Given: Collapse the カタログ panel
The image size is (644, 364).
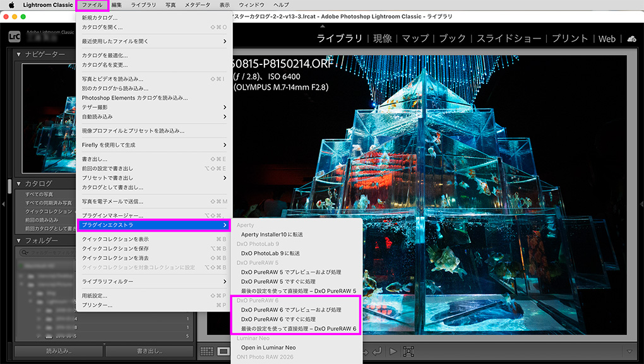Looking at the screenshot, I should coord(19,184).
